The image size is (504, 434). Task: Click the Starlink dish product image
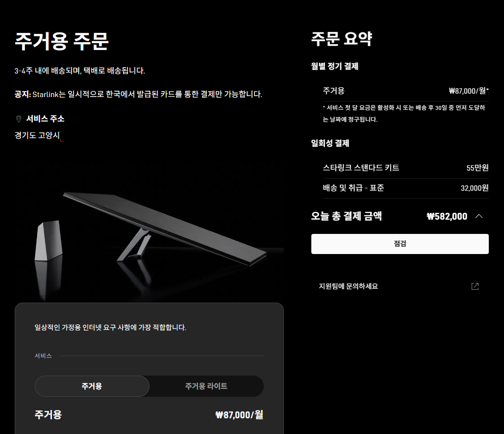[165, 228]
